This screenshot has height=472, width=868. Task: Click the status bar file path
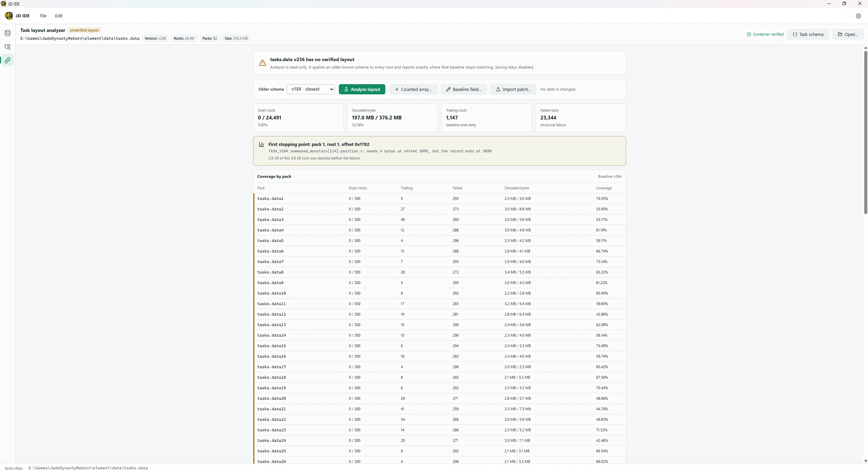(x=88, y=468)
